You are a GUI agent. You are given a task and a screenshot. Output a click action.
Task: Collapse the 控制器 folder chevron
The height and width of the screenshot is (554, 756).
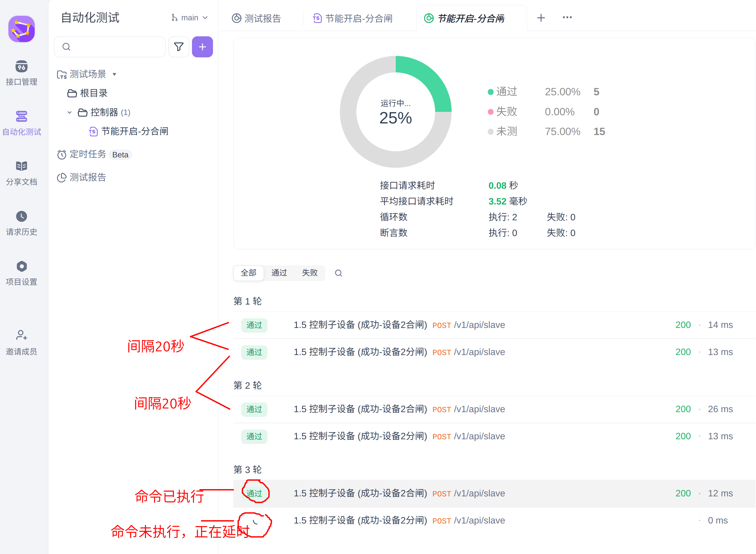(x=69, y=112)
